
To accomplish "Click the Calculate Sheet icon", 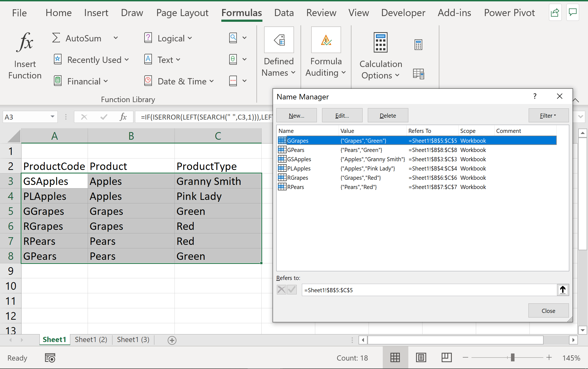I will [418, 74].
